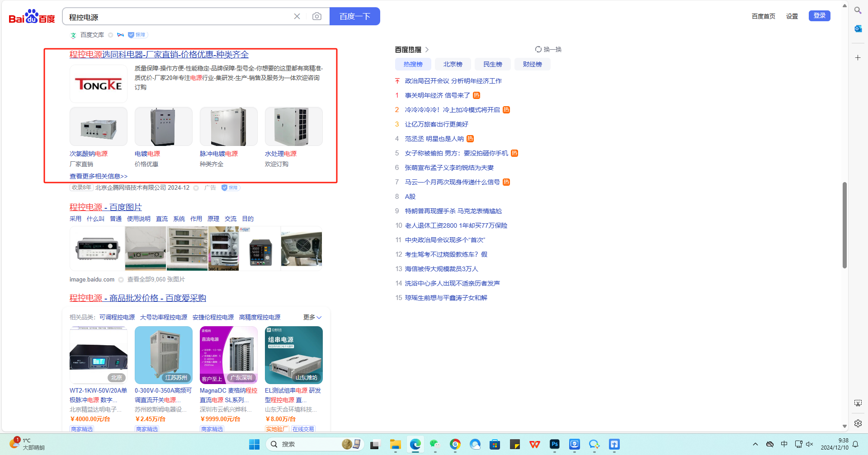868x455 pixels.
Task: Focus the Baidu search input field
Action: pyautogui.click(x=179, y=17)
